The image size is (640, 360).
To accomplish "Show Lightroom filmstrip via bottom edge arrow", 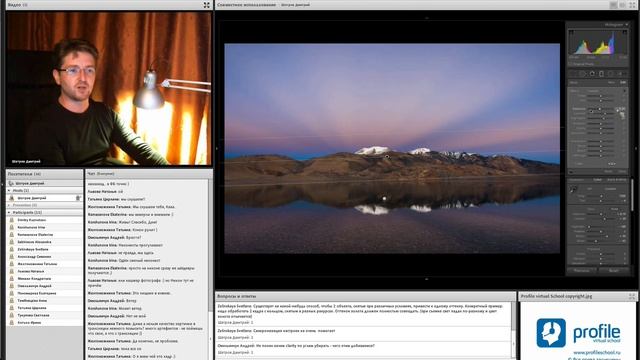I will point(427,279).
